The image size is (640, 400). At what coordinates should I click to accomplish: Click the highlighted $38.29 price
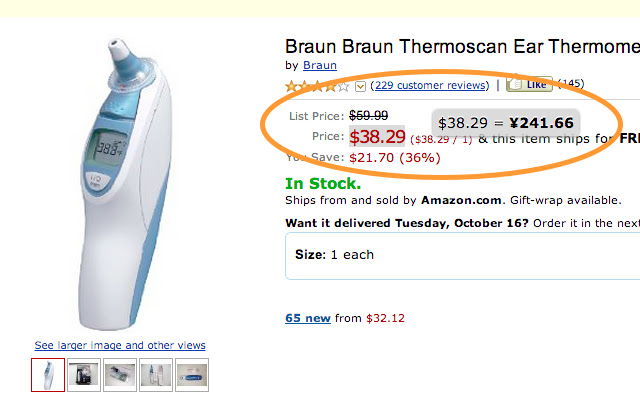pyautogui.click(x=377, y=137)
